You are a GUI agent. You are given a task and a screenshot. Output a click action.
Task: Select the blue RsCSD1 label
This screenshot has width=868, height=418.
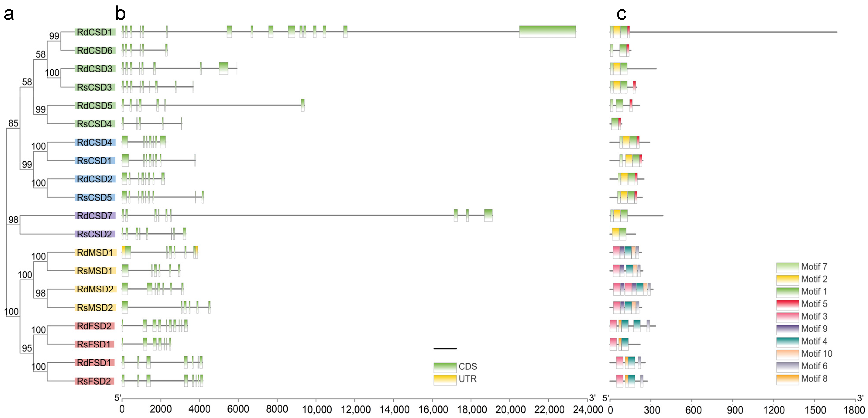point(95,160)
